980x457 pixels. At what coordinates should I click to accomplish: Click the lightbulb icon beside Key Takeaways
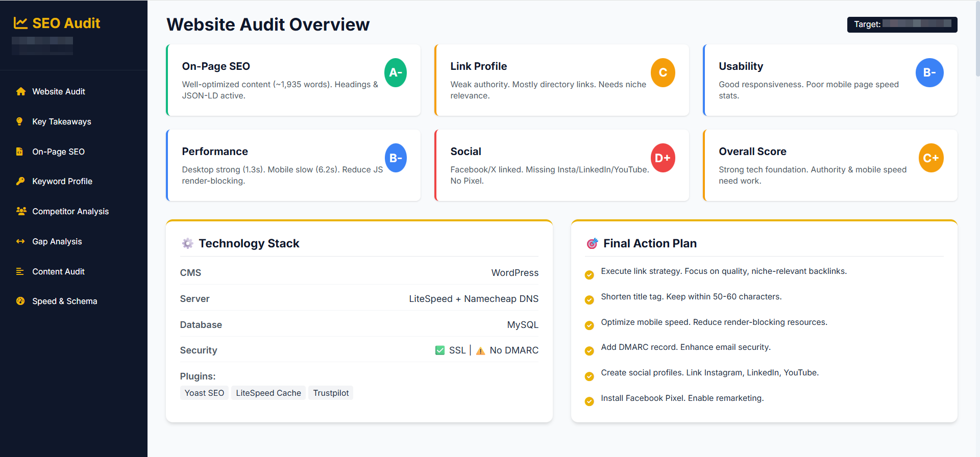click(x=20, y=121)
